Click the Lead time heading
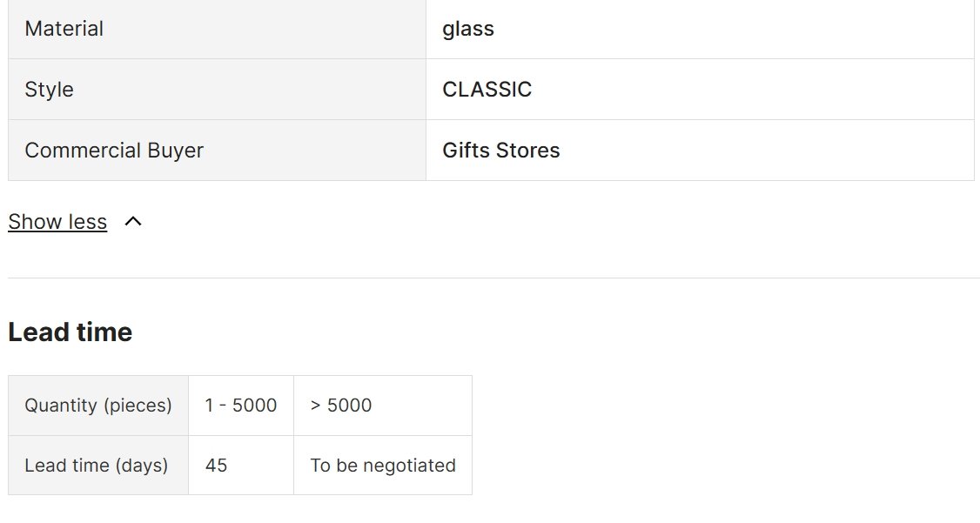 coord(70,332)
